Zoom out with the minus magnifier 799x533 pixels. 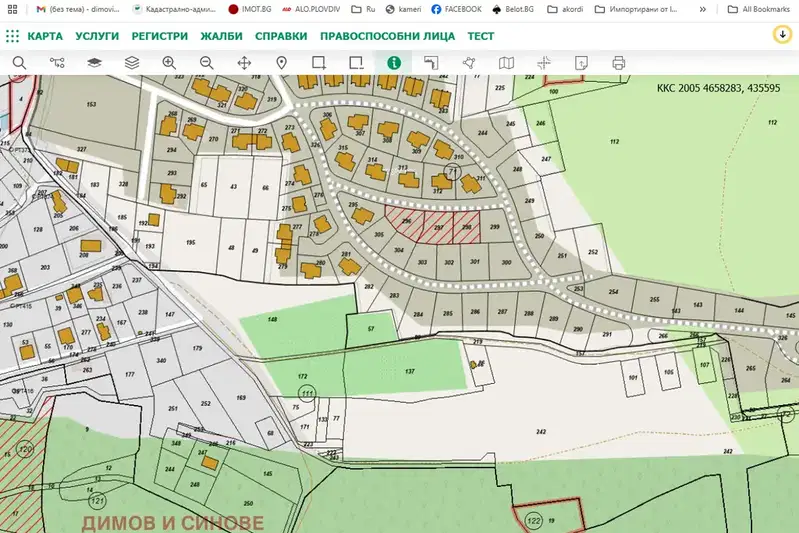206,63
